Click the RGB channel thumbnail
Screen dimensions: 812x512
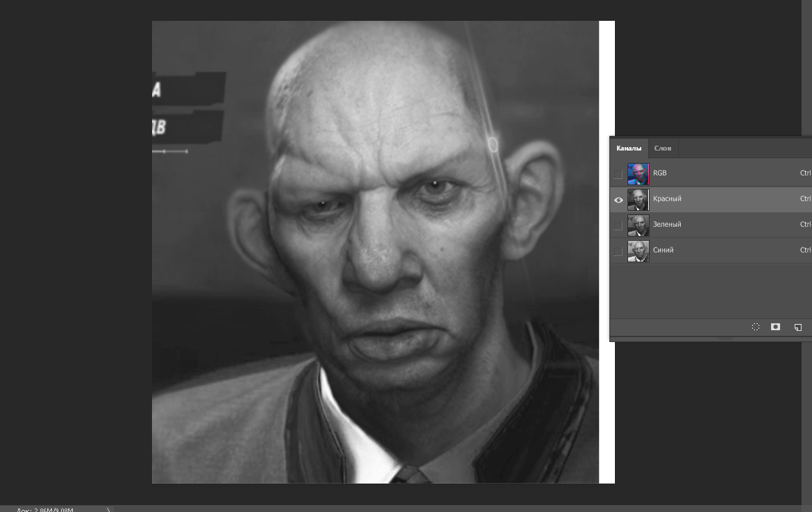point(638,174)
